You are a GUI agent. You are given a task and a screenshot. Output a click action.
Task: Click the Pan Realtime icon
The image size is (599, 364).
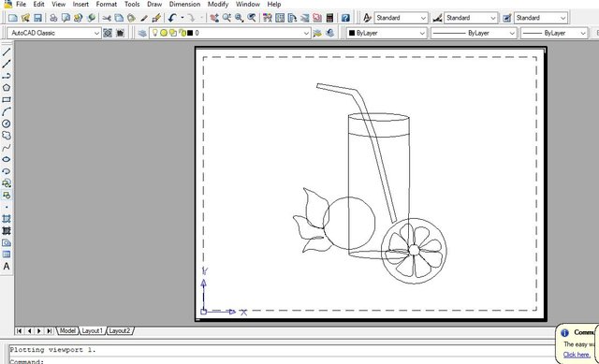point(214,18)
